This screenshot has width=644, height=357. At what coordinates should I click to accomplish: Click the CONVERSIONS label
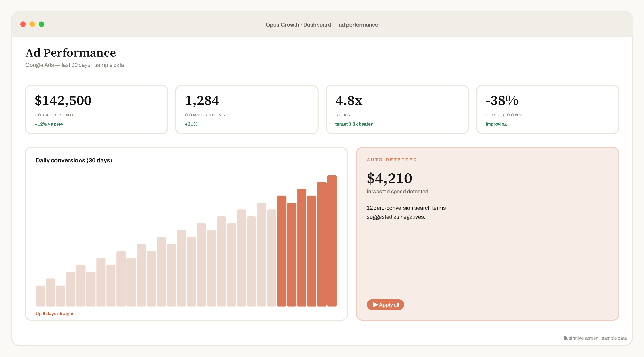[205, 115]
